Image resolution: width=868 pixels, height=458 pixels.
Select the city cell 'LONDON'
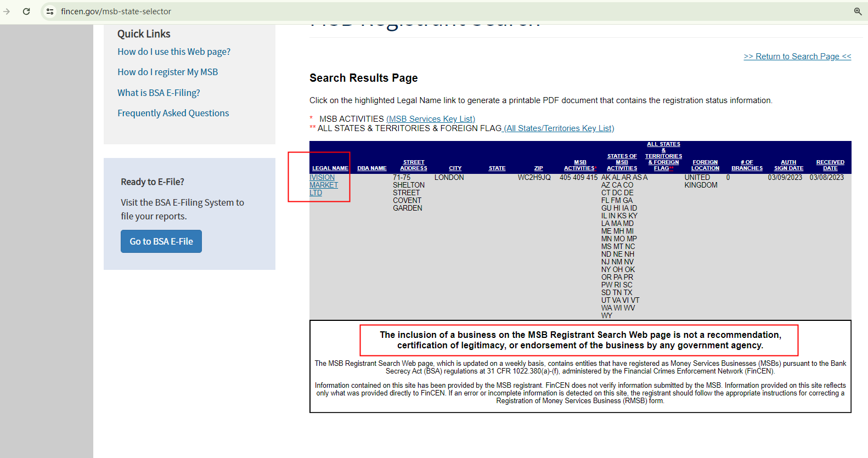point(449,178)
